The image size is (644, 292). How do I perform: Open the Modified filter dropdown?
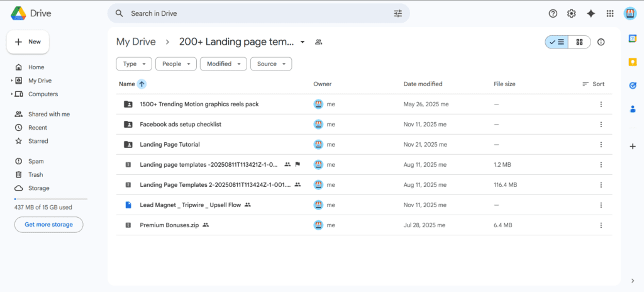223,64
